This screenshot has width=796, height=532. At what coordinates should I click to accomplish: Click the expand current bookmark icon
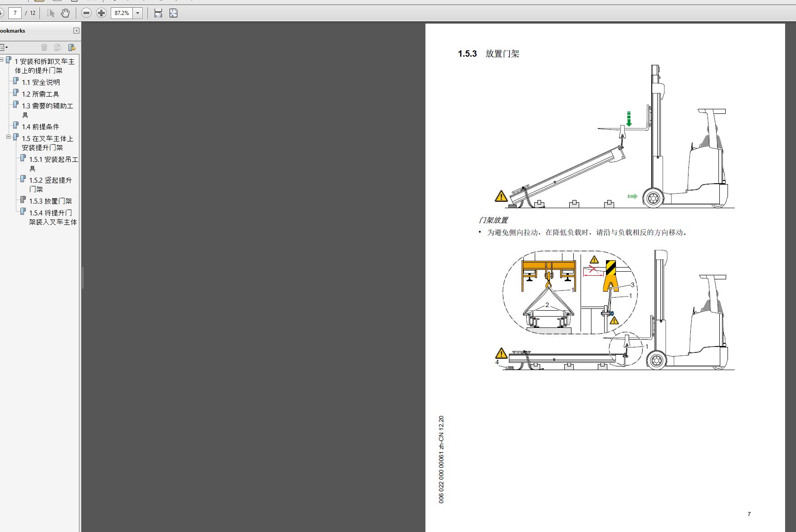tap(72, 48)
